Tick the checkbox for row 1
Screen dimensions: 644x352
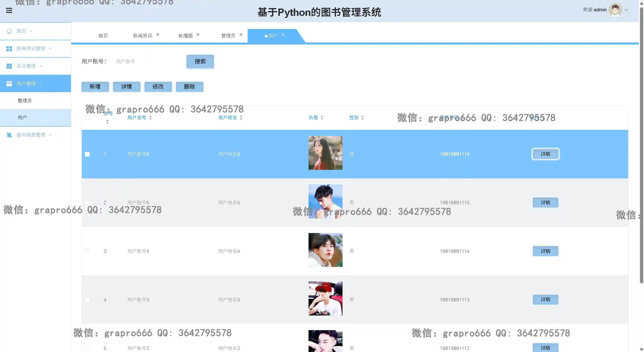[x=87, y=154]
